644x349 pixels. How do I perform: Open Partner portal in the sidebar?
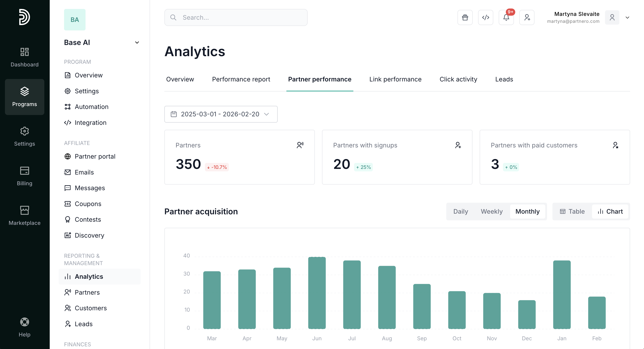(x=95, y=156)
